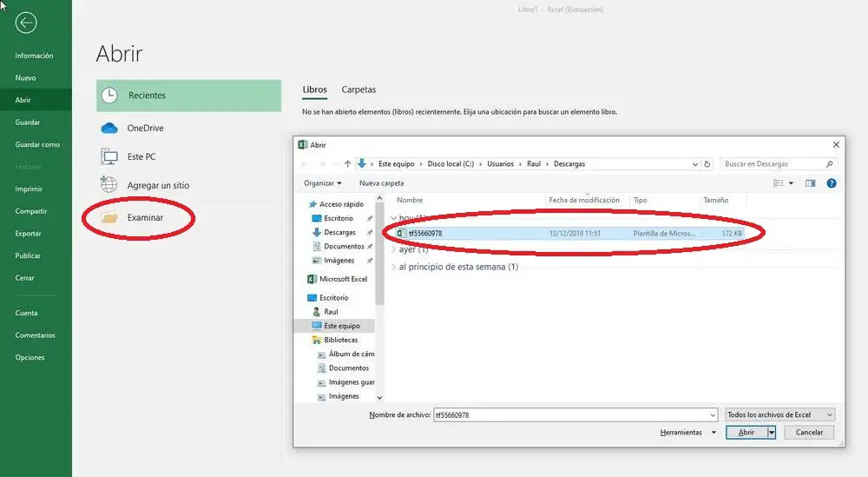This screenshot has width=868, height=477.
Task: Open Imprimir in the sidebar
Action: [x=29, y=189]
